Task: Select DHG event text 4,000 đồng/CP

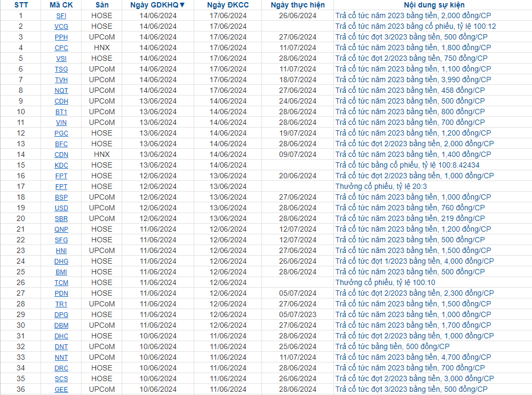Action: click(415, 261)
